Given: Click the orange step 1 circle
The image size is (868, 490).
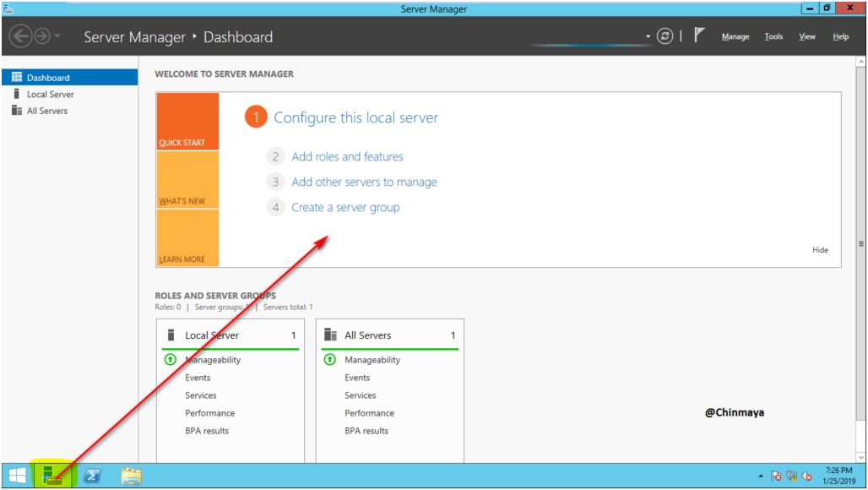Looking at the screenshot, I should coord(256,117).
